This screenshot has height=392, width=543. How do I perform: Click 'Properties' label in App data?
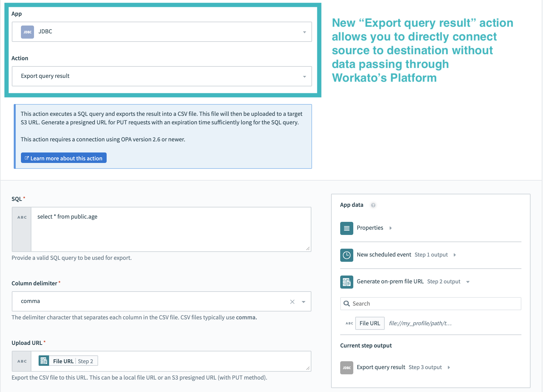tap(370, 228)
